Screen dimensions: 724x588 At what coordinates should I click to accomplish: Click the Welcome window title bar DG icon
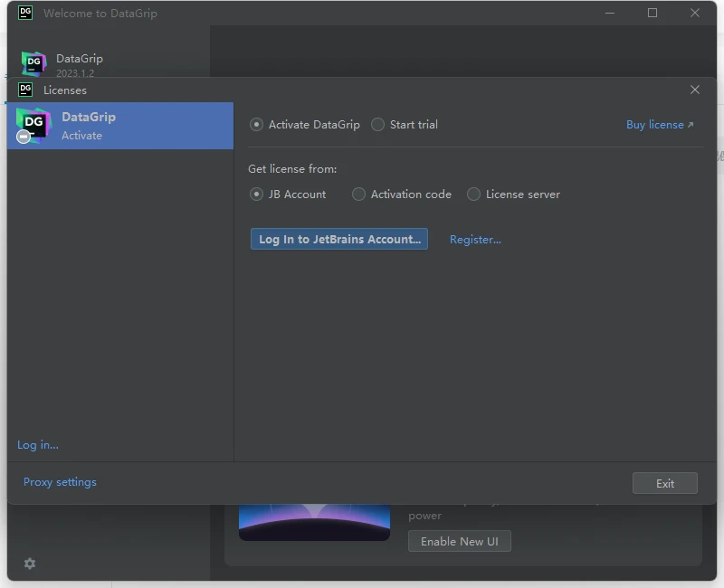click(x=25, y=13)
